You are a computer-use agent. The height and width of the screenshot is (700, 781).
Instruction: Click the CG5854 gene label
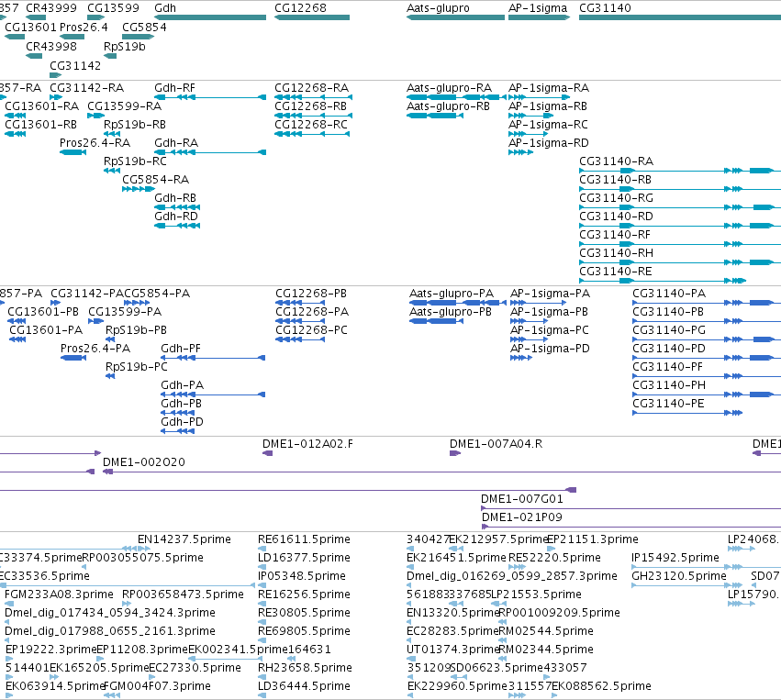(x=144, y=28)
